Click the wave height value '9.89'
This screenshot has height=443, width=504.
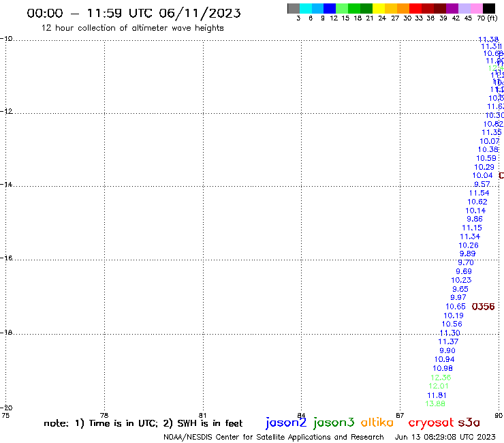(467, 254)
